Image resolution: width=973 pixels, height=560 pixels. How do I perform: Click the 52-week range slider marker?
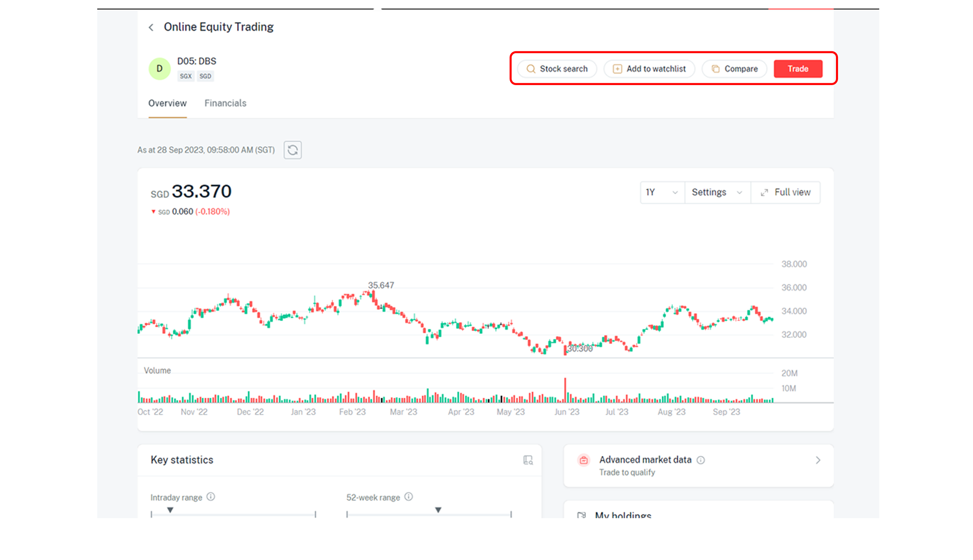pos(438,510)
